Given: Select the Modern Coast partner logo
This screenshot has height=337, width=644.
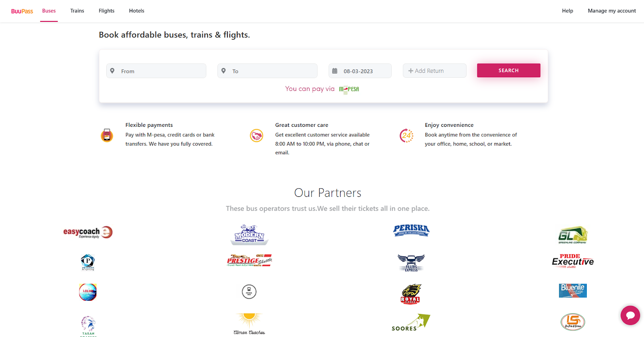Looking at the screenshot, I should [249, 235].
